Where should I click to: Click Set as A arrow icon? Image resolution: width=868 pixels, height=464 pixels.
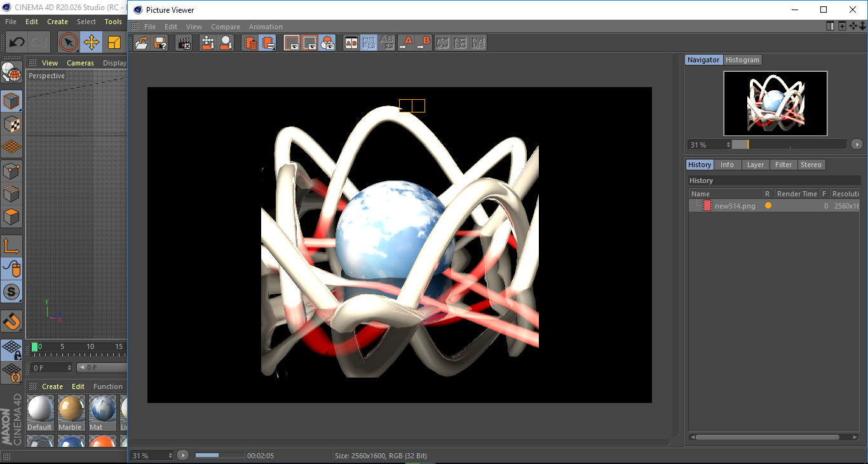click(405, 43)
